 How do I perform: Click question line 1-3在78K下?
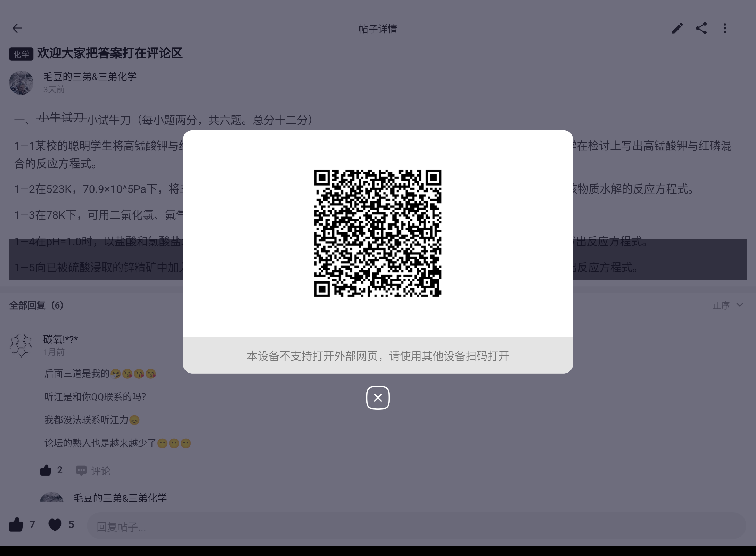[98, 215]
